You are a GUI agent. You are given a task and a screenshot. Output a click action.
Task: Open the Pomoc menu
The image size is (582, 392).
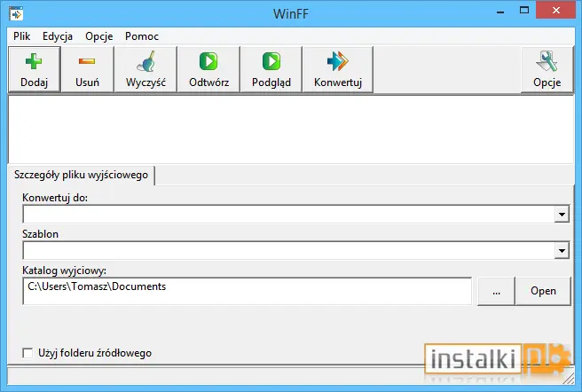click(142, 36)
